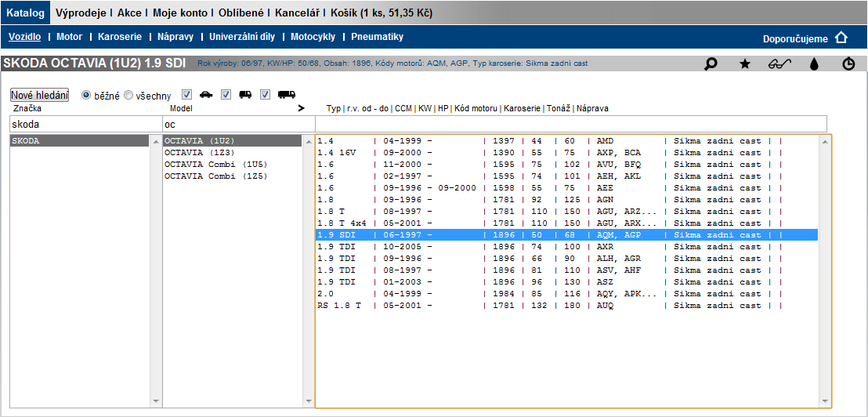This screenshot has width=868, height=417.
Task: Select the 1.9 TDI AXR row
Action: pyautogui.click(x=567, y=246)
